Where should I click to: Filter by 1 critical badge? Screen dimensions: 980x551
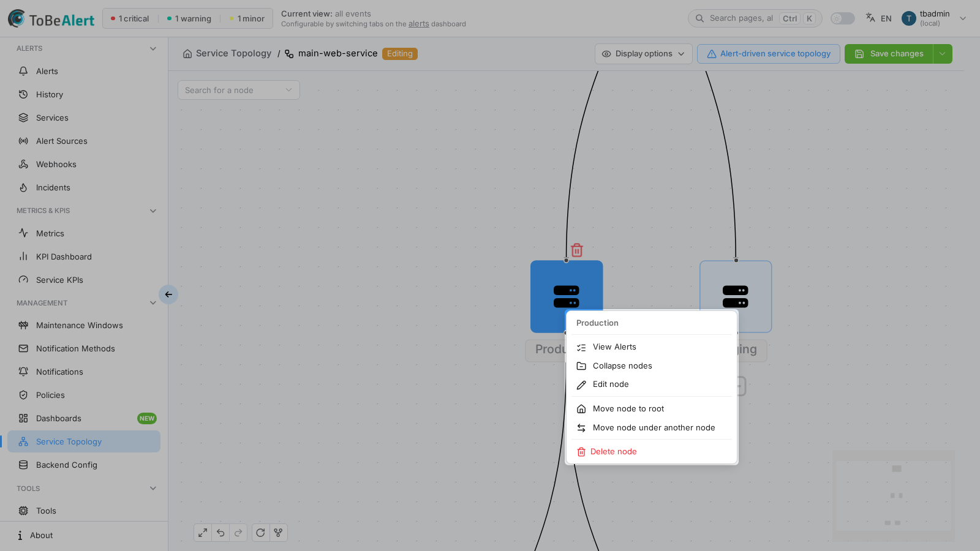130,19
